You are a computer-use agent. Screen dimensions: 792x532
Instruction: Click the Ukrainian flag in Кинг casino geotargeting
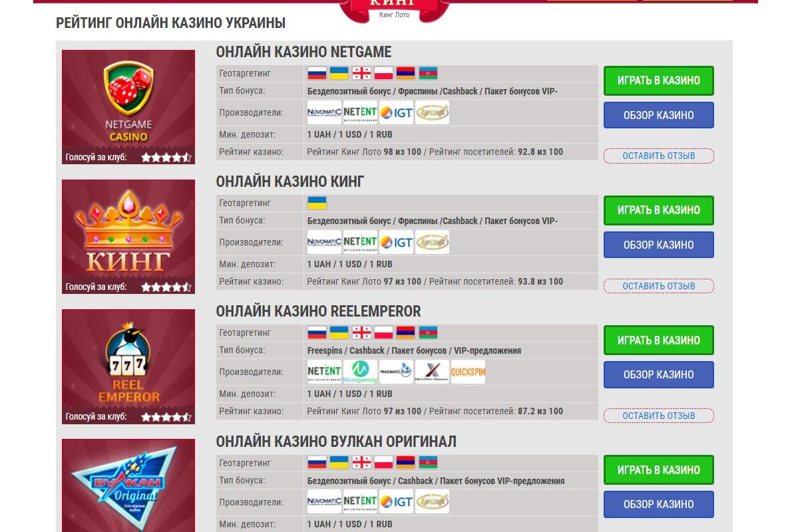tap(317, 203)
